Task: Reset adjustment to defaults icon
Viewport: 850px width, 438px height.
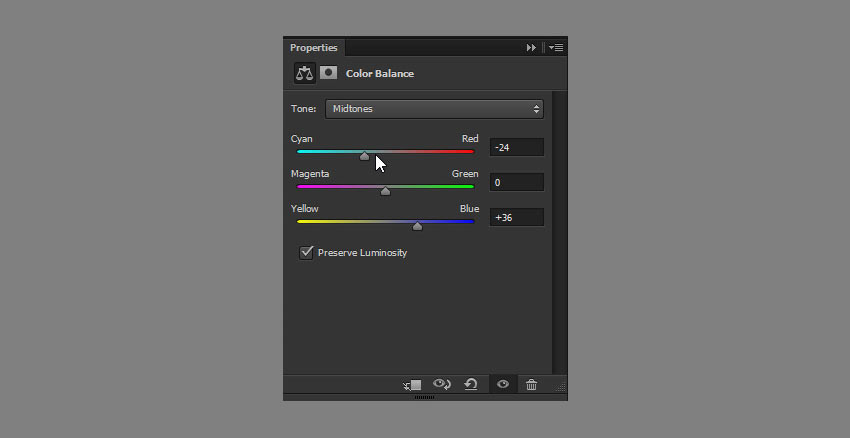Action: [x=471, y=384]
